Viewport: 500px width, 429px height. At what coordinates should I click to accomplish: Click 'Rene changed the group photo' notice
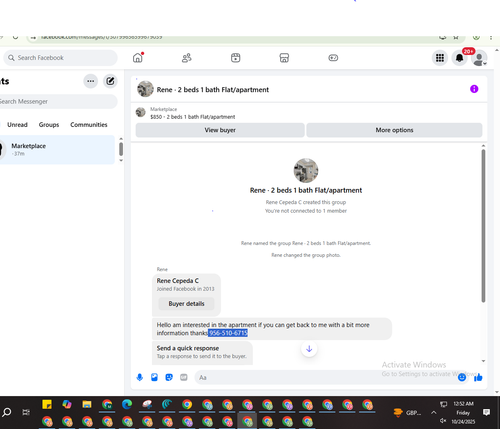[x=306, y=255]
